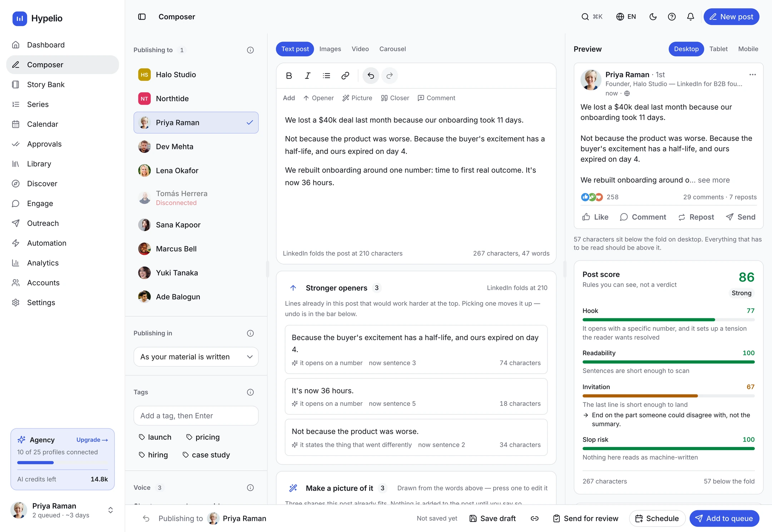
Task: Click the Hook score progress bar
Action: click(668, 319)
